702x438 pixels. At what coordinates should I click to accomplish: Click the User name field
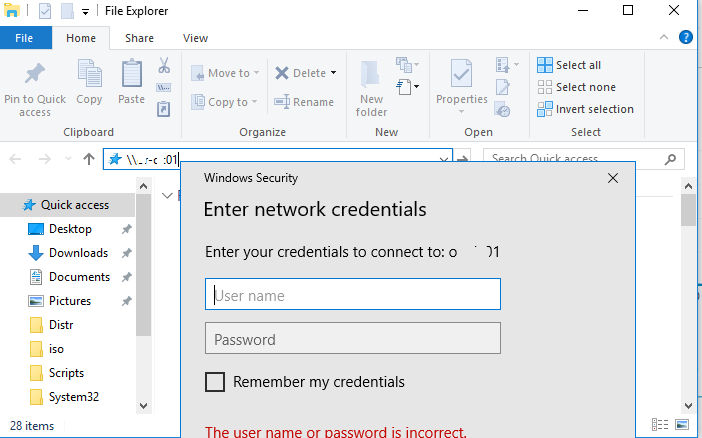point(353,294)
